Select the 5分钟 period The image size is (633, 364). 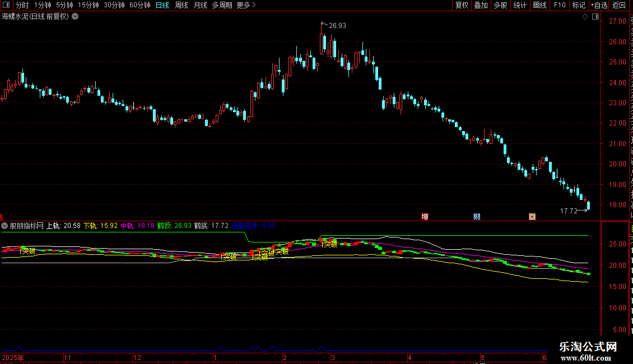tap(64, 5)
